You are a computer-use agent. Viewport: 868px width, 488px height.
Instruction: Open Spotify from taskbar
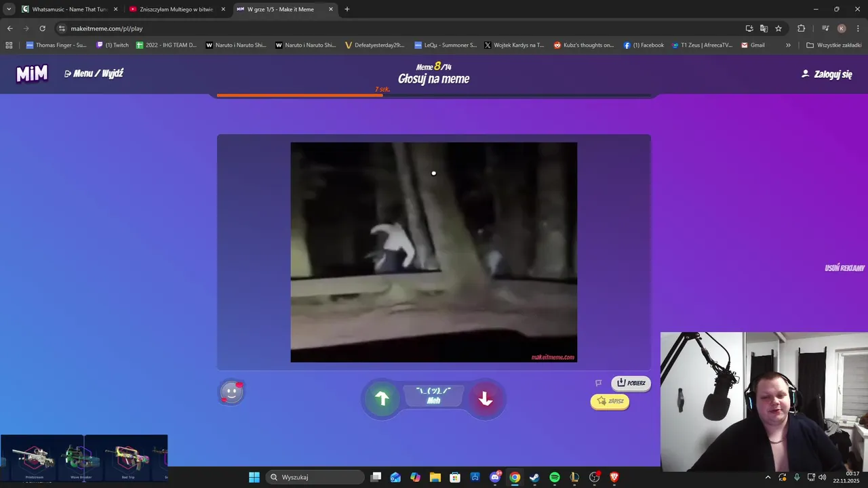tap(554, 477)
